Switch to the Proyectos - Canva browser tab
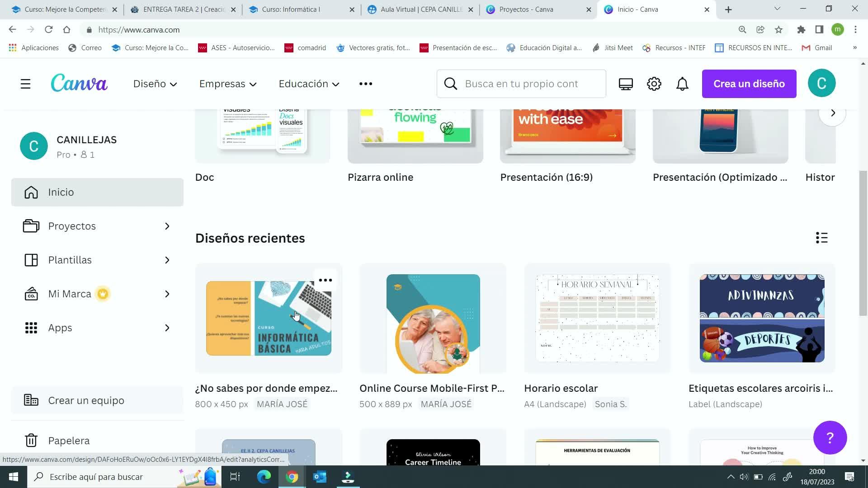The width and height of the screenshot is (868, 488). (x=526, y=9)
